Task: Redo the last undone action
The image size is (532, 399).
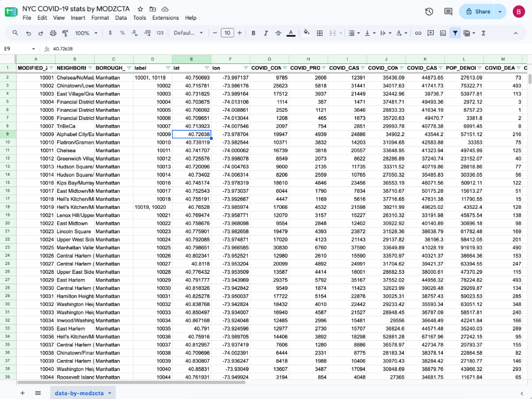Action: (x=41, y=33)
